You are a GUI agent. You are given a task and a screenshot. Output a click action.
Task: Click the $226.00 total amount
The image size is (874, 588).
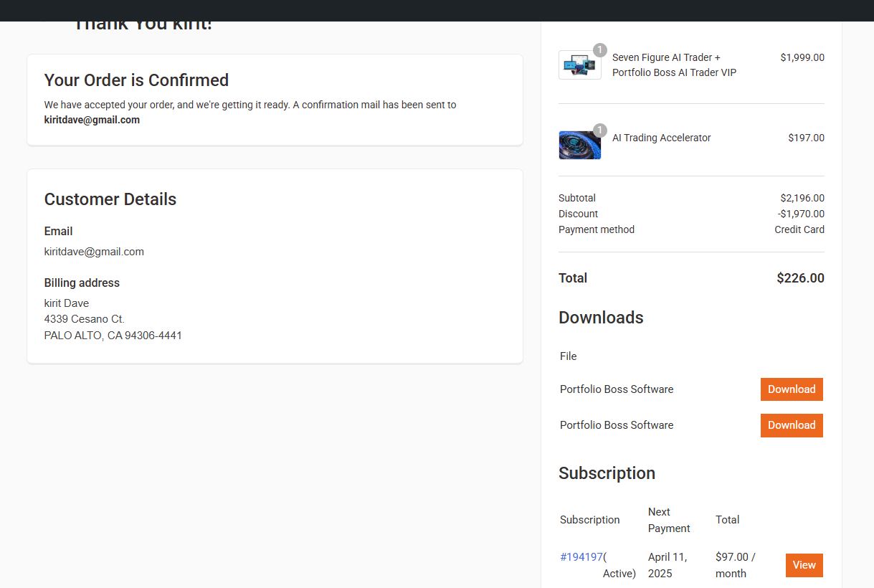click(x=800, y=278)
